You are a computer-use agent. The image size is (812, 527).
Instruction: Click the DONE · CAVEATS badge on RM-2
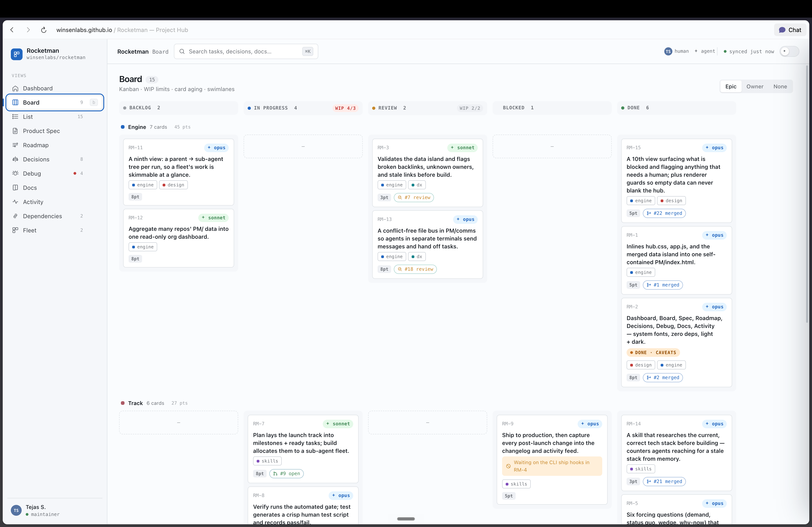653,353
